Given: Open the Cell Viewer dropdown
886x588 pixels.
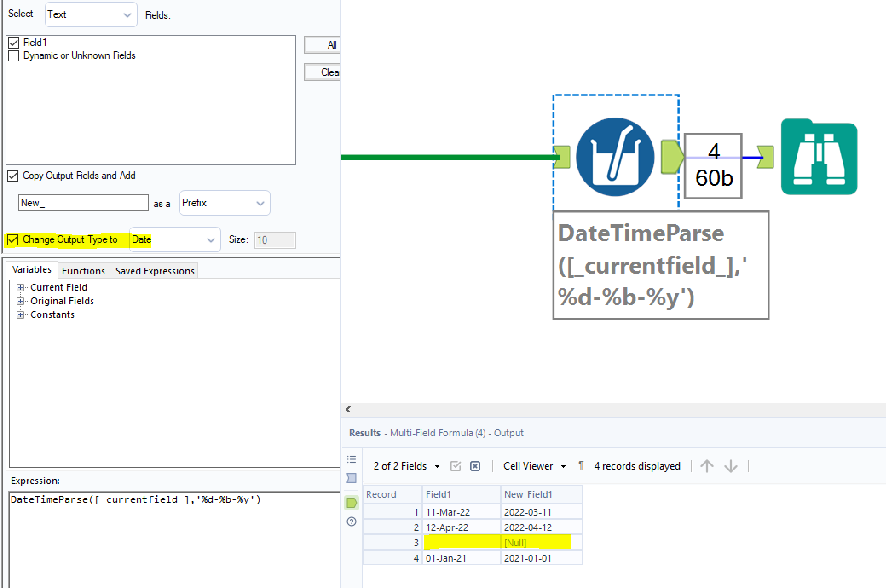Looking at the screenshot, I should [563, 466].
